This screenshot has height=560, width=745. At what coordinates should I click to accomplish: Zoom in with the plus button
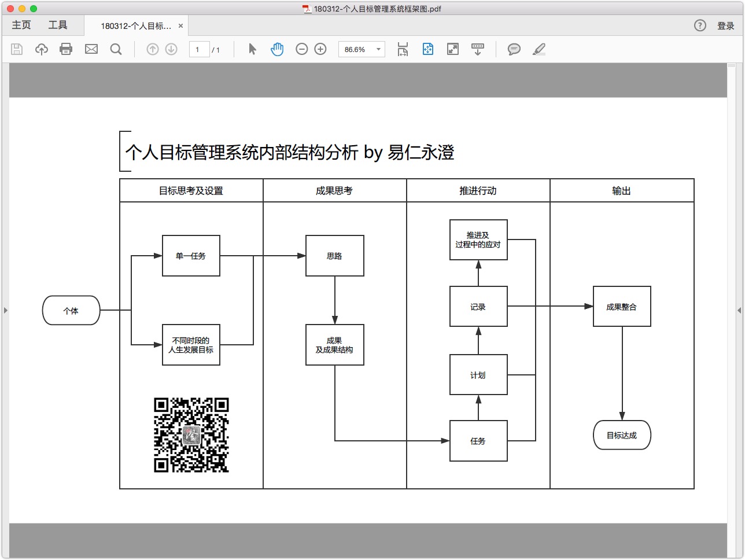point(320,49)
